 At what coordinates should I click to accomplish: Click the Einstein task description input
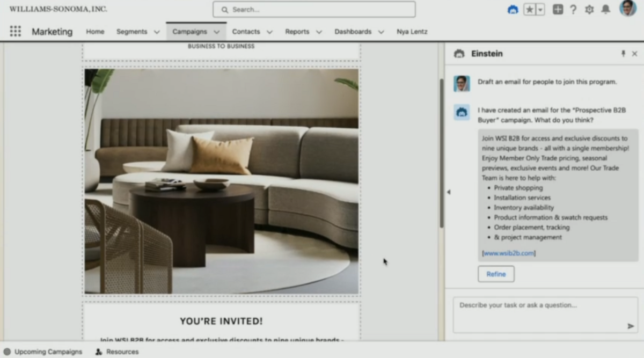click(545, 315)
